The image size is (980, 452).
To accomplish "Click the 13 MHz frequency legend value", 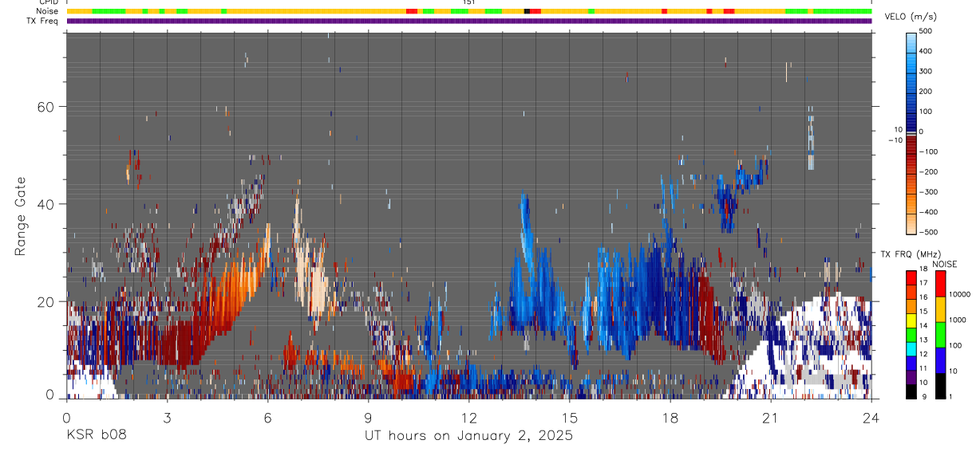I will point(922,340).
